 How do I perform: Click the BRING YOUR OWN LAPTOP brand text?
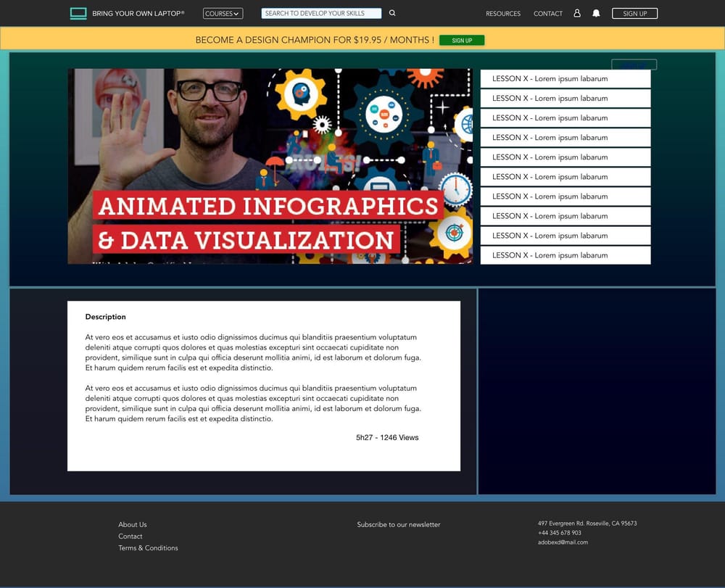click(x=138, y=13)
